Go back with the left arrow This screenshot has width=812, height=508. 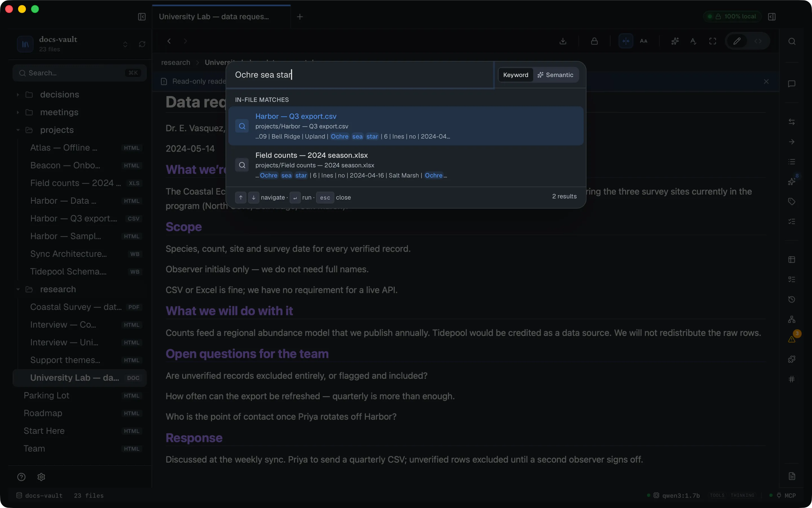tap(169, 41)
